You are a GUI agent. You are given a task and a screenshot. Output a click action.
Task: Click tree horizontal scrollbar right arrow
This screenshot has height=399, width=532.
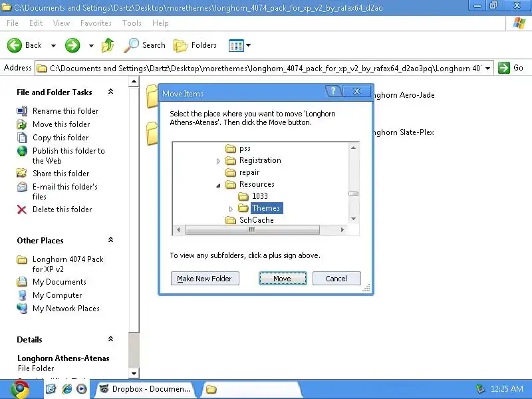point(342,229)
